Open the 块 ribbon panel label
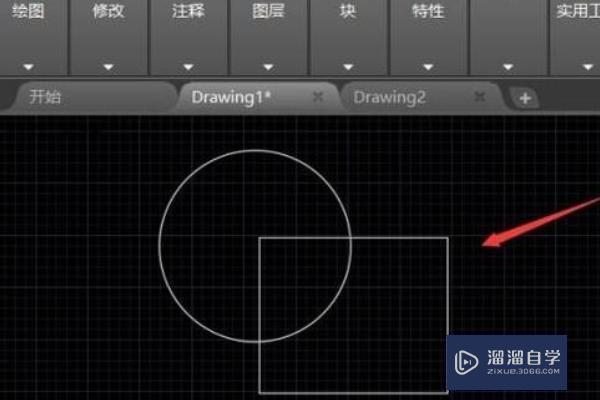This screenshot has width=600, height=400. [x=348, y=11]
